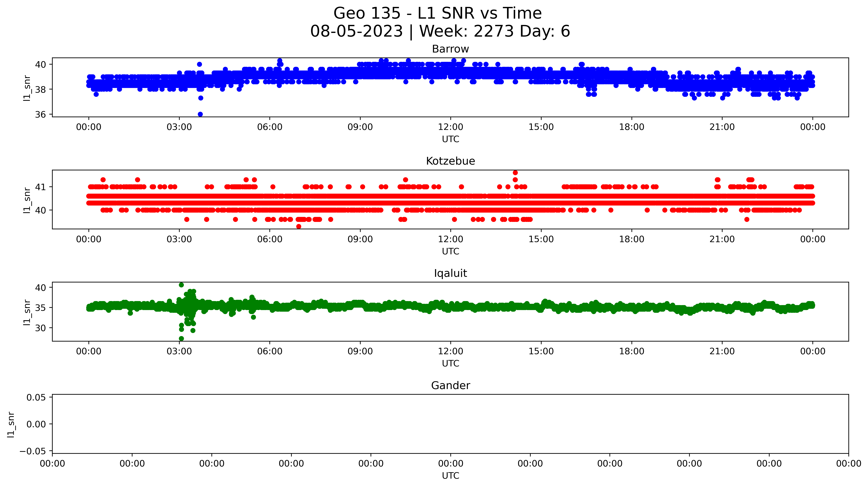
Task: Click the UTC label under the Kotzebue plot
Action: 451,251
